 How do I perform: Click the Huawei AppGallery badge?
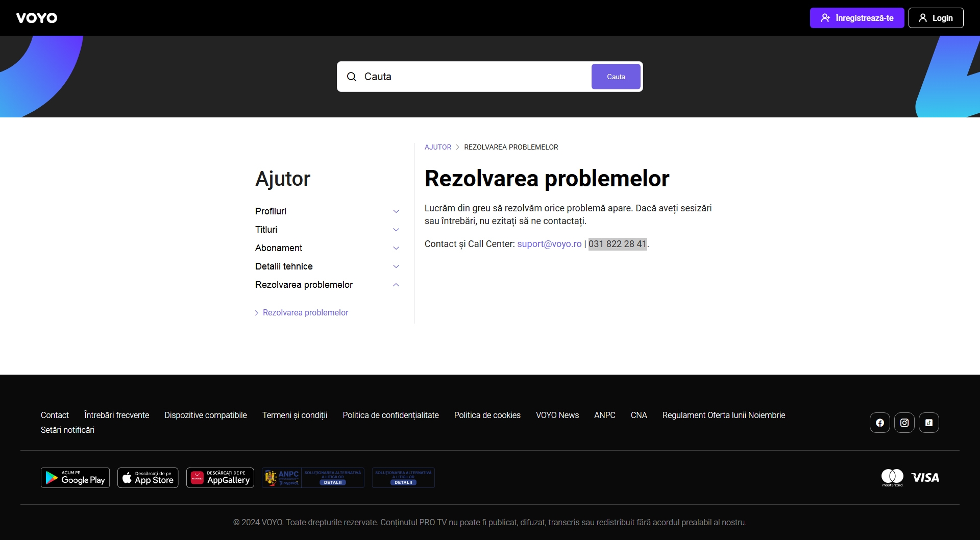point(220,478)
